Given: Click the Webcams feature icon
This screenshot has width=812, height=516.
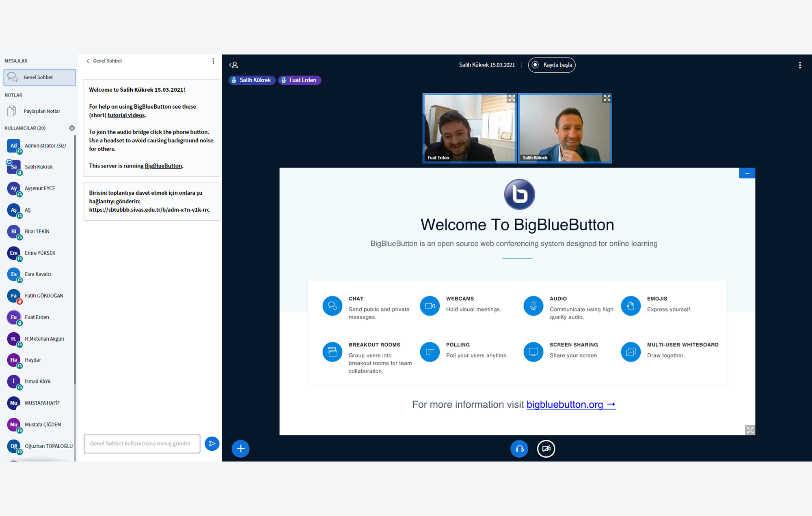Looking at the screenshot, I should 430,306.
